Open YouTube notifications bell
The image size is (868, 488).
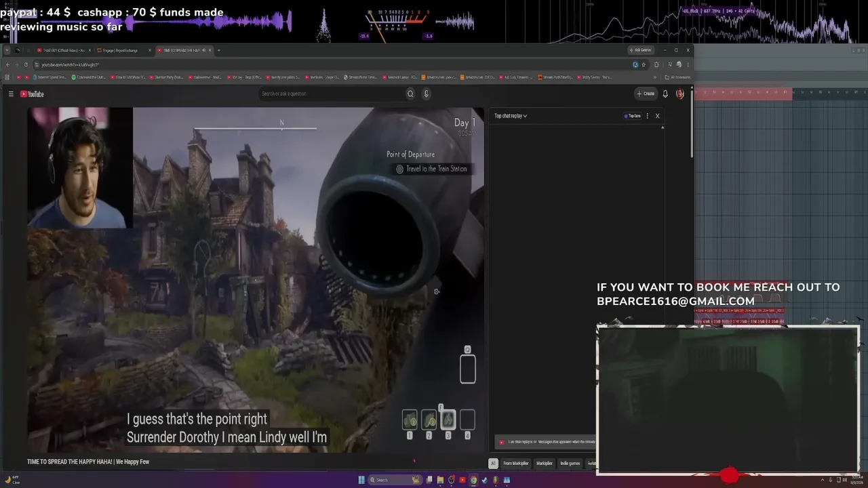pos(665,94)
